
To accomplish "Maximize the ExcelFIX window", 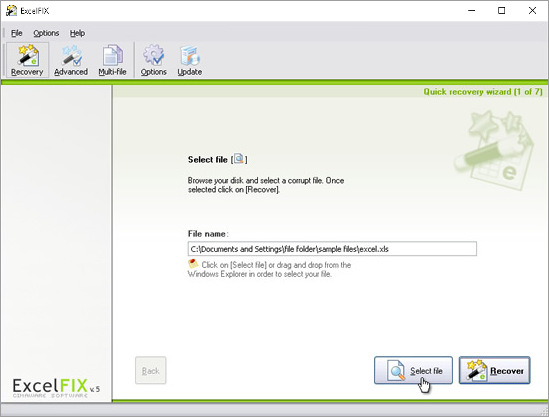I will point(501,11).
